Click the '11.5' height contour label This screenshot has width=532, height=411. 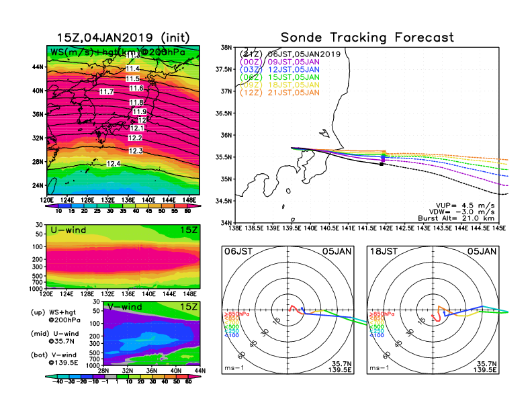click(x=132, y=79)
